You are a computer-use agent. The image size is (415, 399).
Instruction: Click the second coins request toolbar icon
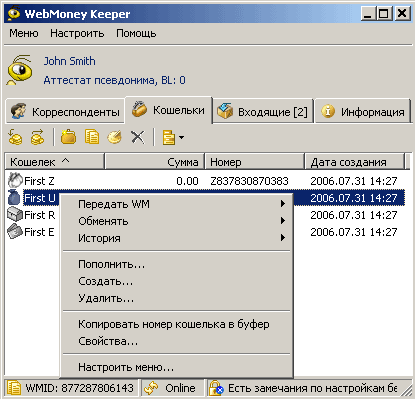(x=37, y=137)
